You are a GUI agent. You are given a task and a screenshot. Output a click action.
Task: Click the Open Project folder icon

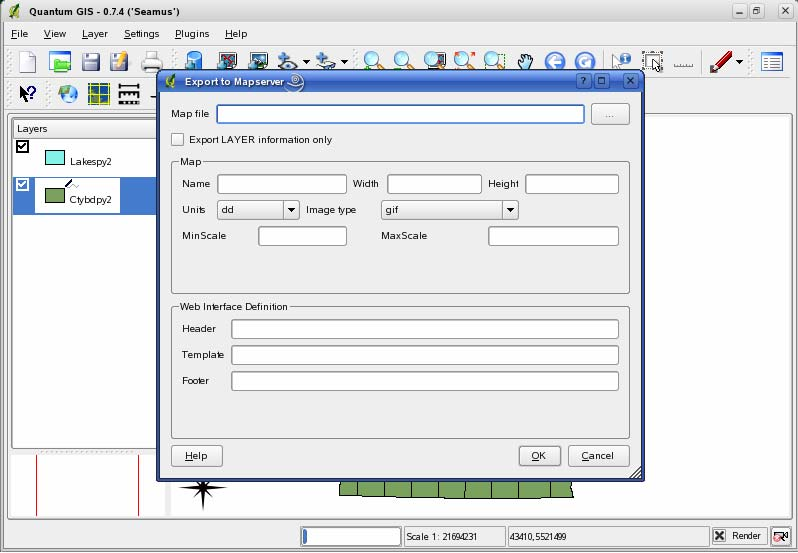(x=60, y=62)
